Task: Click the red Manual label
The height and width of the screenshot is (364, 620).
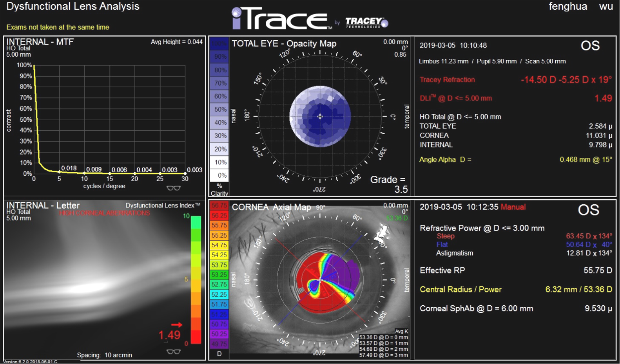Action: point(513,207)
